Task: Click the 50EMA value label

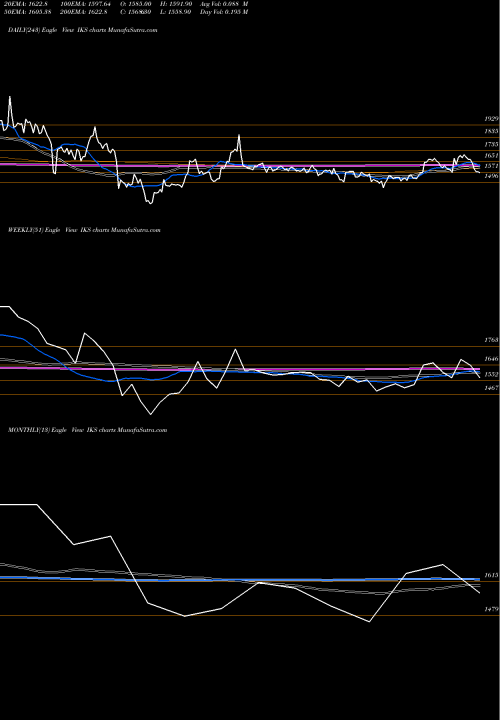Action: pos(28,12)
